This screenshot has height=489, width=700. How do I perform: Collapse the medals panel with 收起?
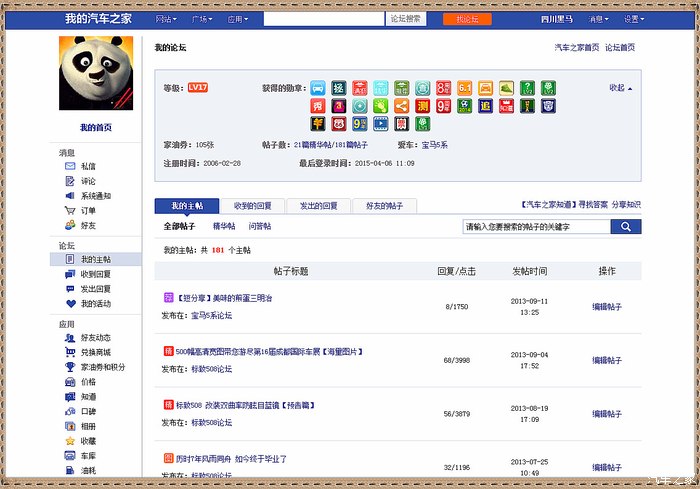621,88
